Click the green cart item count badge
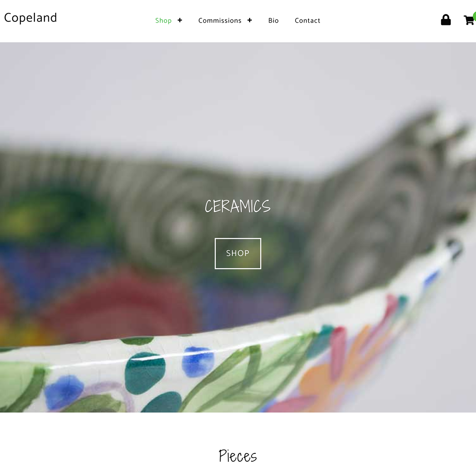Image resolution: width=476 pixels, height=476 pixels. pos(474,16)
